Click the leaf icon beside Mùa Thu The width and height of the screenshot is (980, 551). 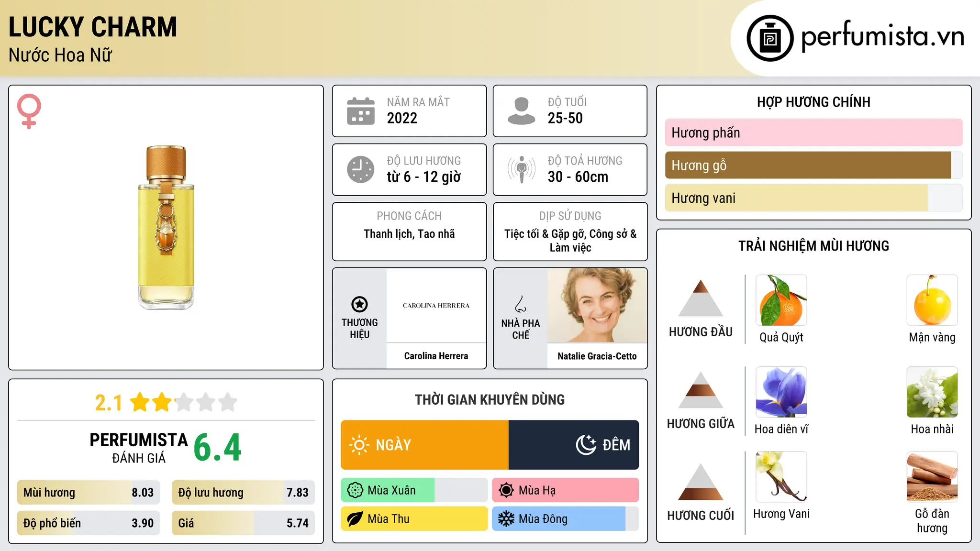click(x=355, y=519)
